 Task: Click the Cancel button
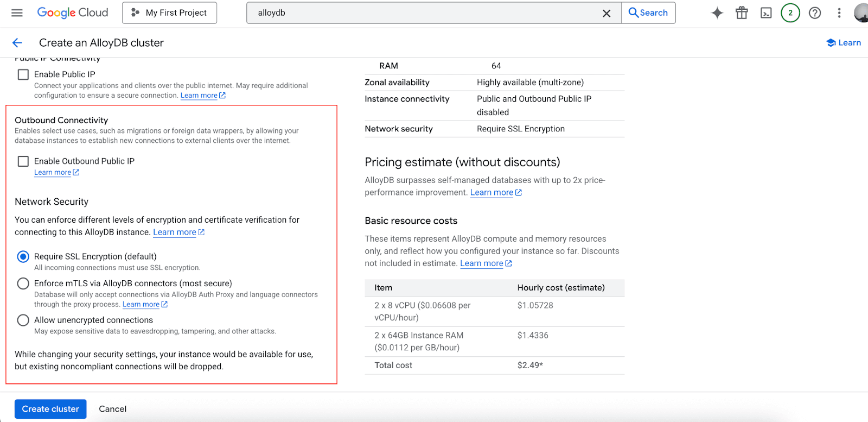(113, 409)
